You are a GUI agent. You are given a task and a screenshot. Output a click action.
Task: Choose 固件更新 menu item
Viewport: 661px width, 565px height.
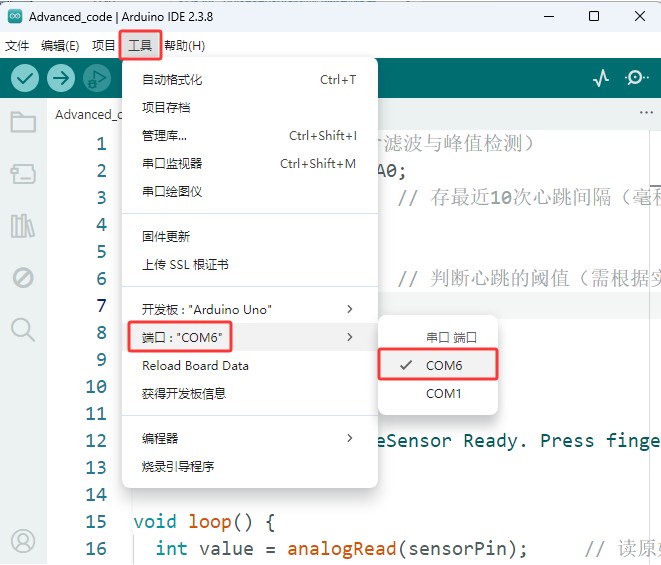point(250,237)
